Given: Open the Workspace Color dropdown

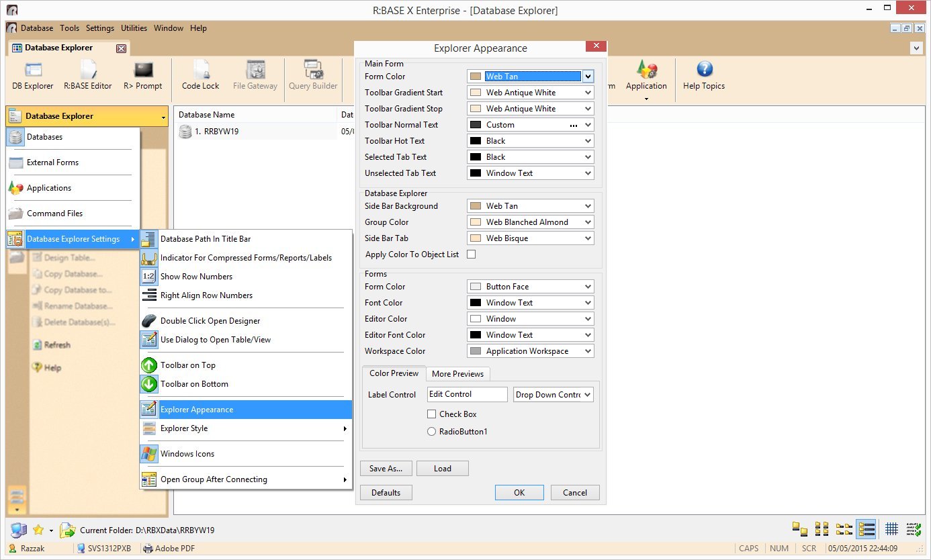Looking at the screenshot, I should tap(588, 351).
